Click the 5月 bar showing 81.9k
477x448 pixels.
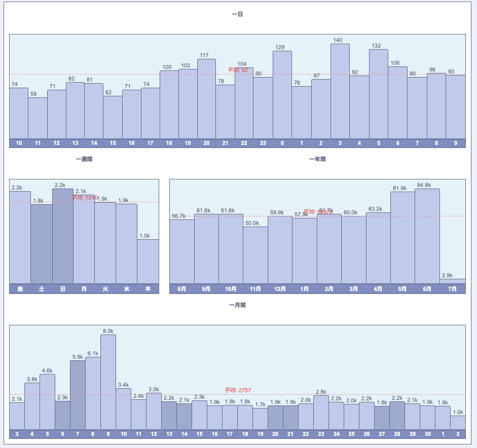402,238
